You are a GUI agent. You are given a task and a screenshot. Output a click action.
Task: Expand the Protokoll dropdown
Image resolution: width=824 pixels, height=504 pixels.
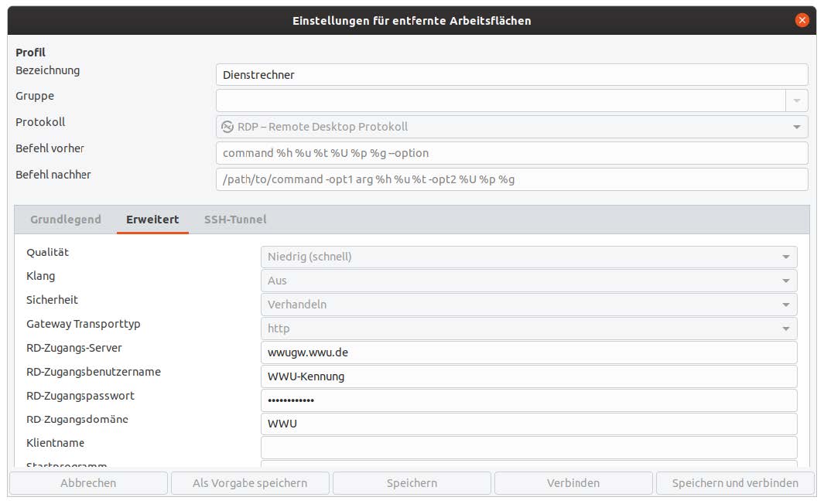797,127
